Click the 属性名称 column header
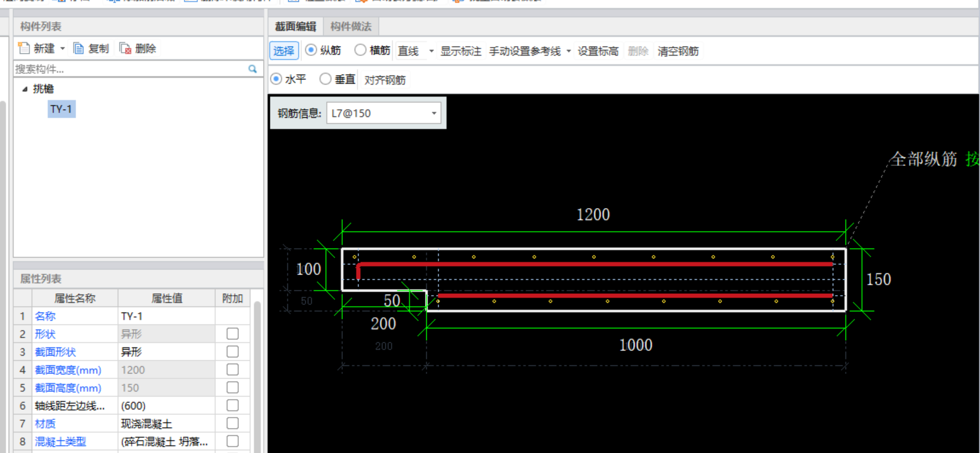Viewport: 980px width, 453px height. tap(75, 298)
